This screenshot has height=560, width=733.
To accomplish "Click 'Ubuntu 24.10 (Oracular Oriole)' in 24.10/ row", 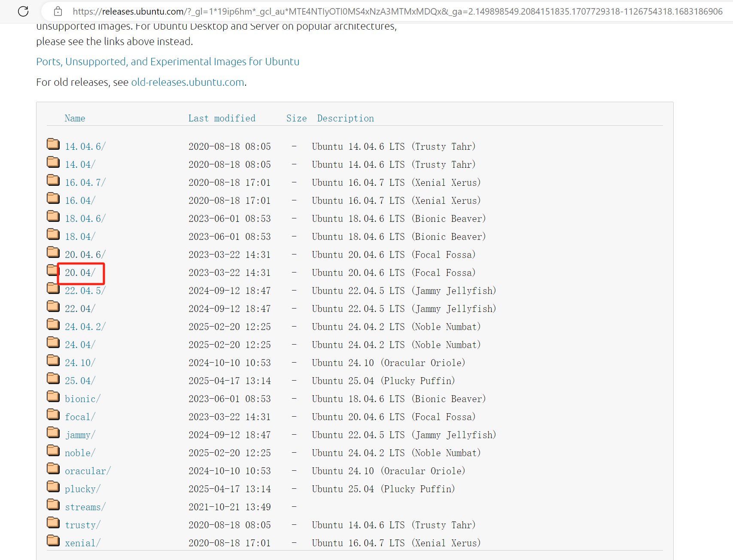I will (x=389, y=363).
